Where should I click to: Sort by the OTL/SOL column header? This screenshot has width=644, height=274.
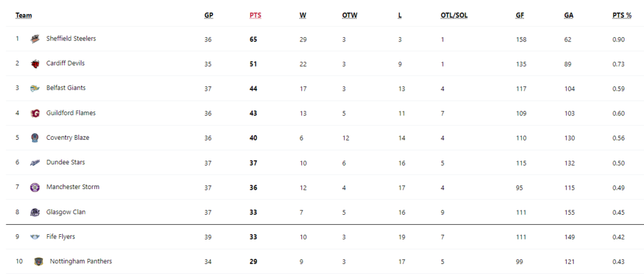tap(454, 16)
